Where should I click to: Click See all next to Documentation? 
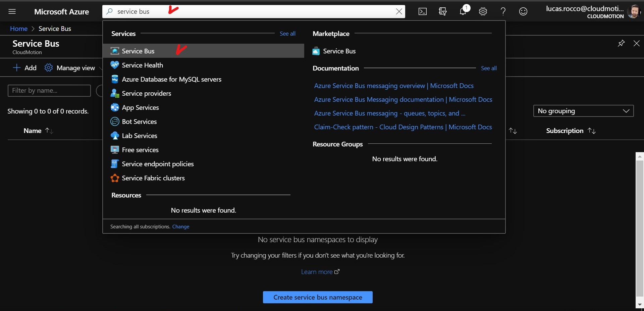point(489,68)
